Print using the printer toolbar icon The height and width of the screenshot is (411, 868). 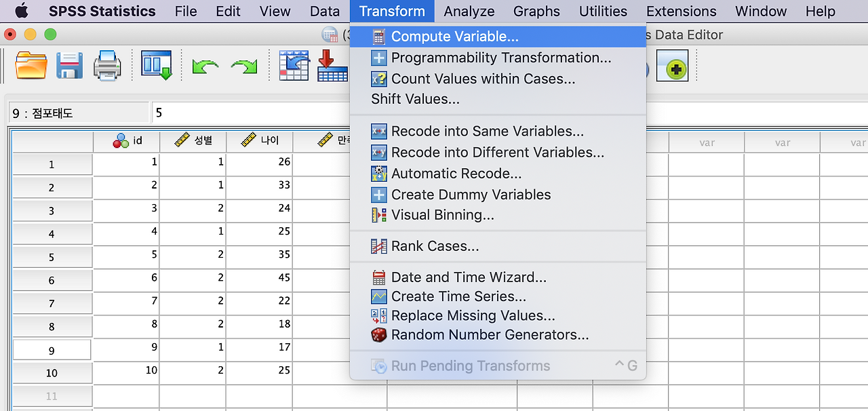point(107,66)
